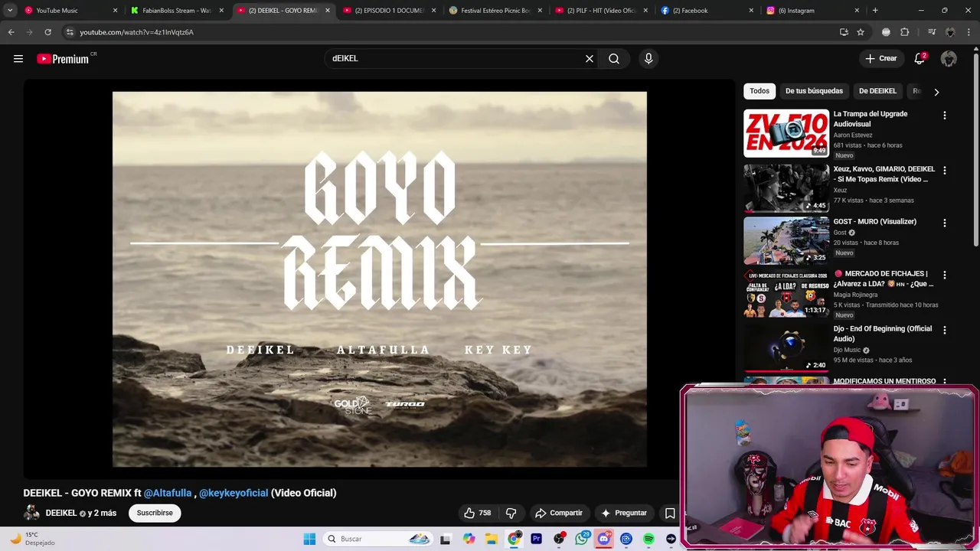Open the YouTube account avatar menu

click(949, 59)
